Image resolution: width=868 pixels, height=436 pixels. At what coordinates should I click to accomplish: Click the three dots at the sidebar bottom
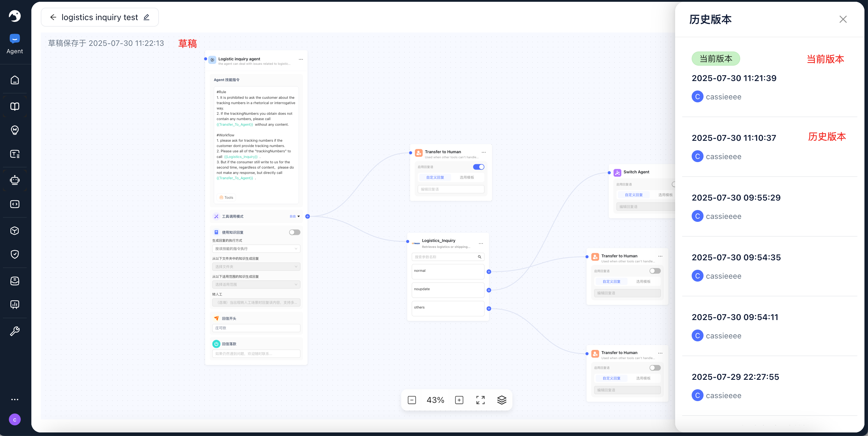click(14, 399)
